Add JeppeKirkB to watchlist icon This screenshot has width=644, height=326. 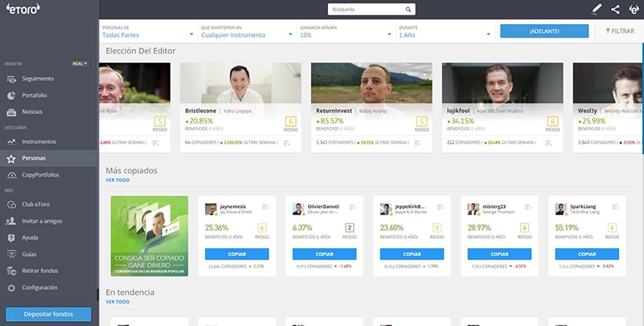pyautogui.click(x=441, y=207)
